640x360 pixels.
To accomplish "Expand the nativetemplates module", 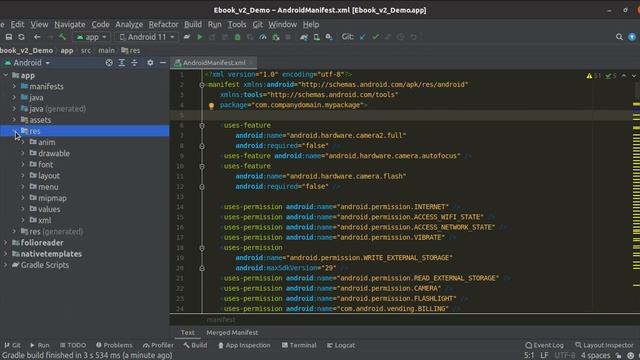I will point(5,254).
